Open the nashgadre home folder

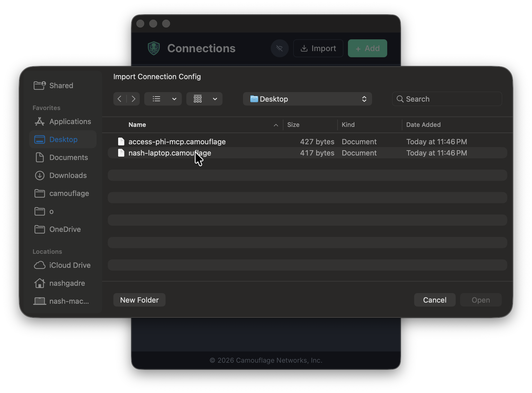point(63,283)
